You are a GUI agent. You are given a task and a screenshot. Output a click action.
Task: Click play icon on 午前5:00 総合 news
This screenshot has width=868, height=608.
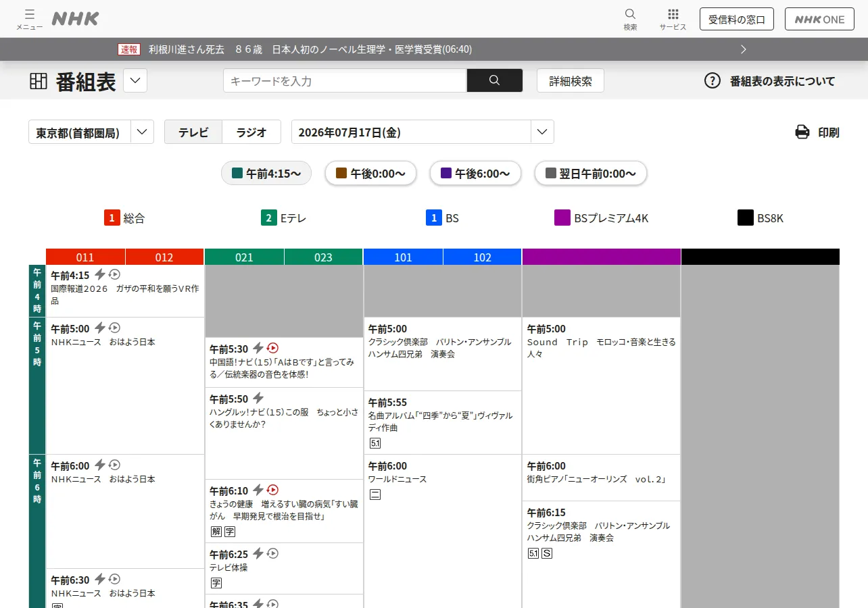tap(115, 328)
